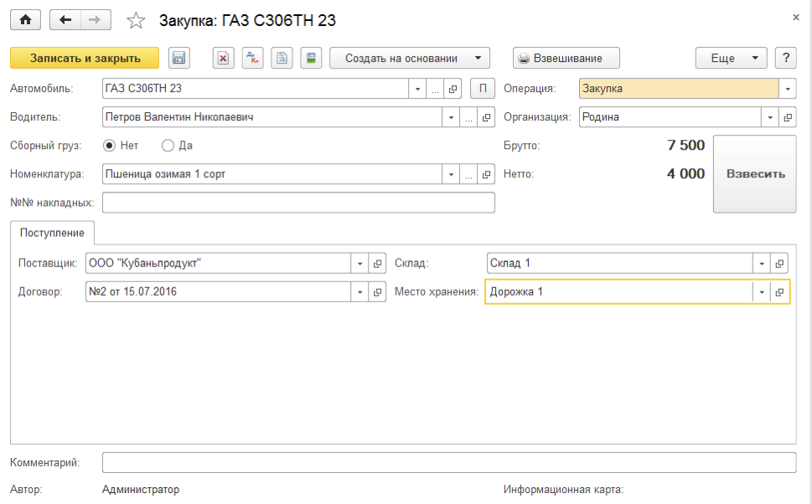812x504 pixels.
Task: Expand the Операция dropdown list
Action: [x=787, y=89]
